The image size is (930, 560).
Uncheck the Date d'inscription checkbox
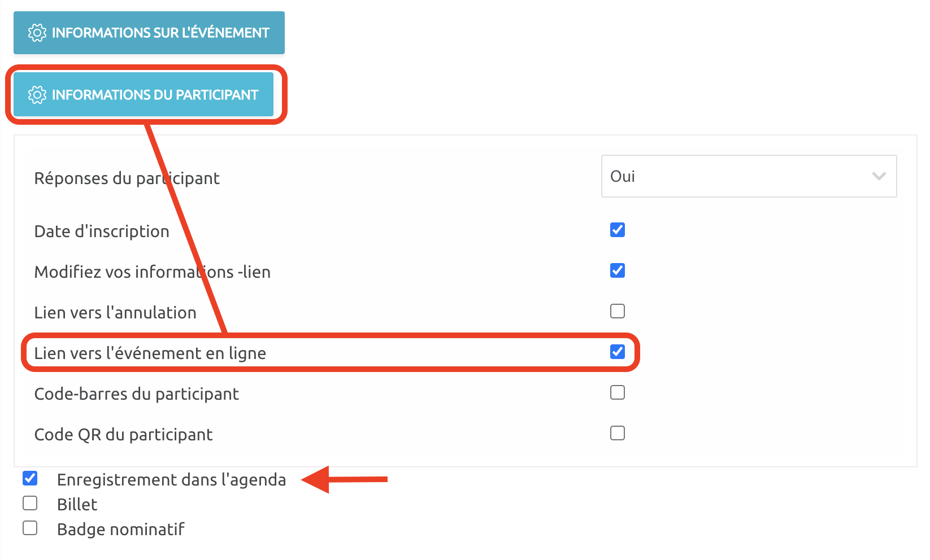[618, 230]
